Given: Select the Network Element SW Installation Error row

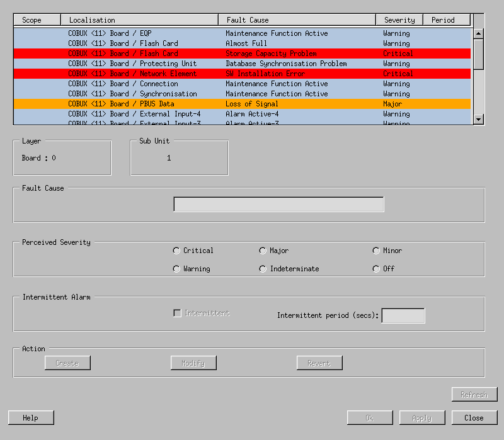Looking at the screenshot, I should pyautogui.click(x=242, y=74).
